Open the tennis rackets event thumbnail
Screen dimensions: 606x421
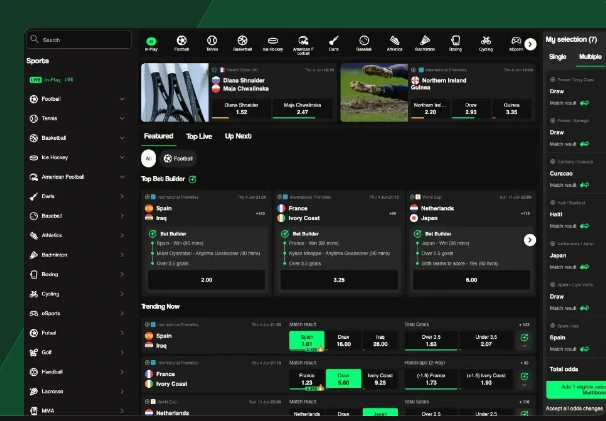175,93
